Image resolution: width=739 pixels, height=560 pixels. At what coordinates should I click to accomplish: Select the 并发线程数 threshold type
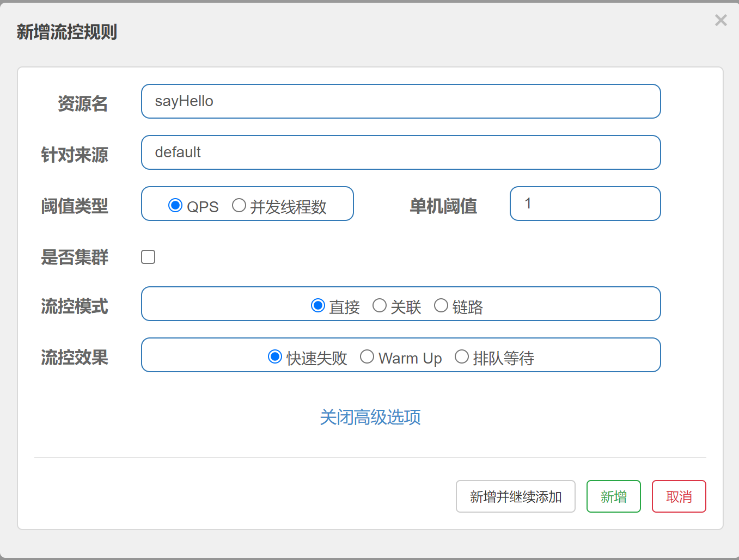(239, 205)
